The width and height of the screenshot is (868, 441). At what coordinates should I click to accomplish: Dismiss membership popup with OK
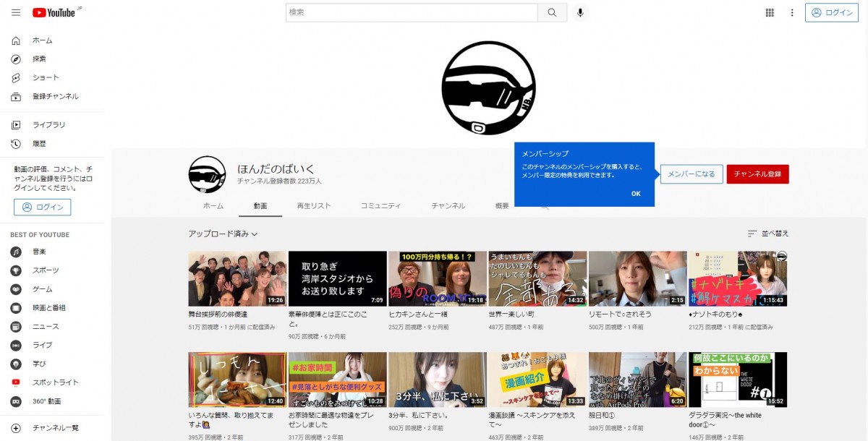pyautogui.click(x=636, y=194)
